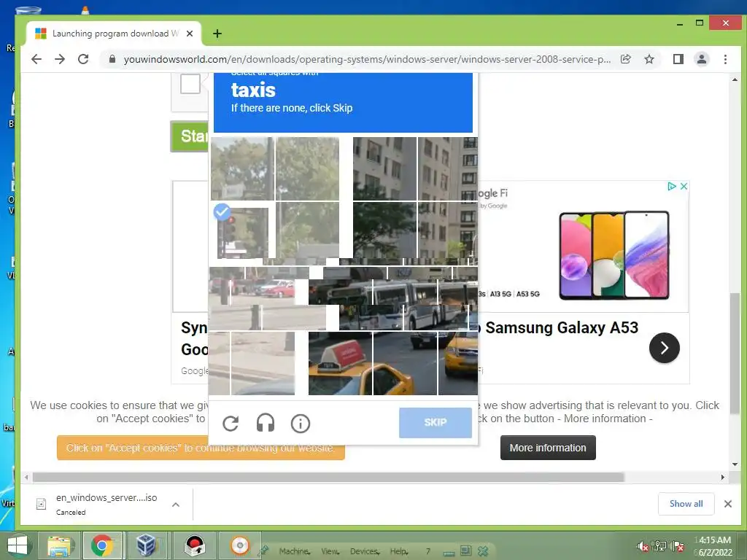Switch to audio captcha challenge
The width and height of the screenshot is (747, 560).
pyautogui.click(x=266, y=423)
